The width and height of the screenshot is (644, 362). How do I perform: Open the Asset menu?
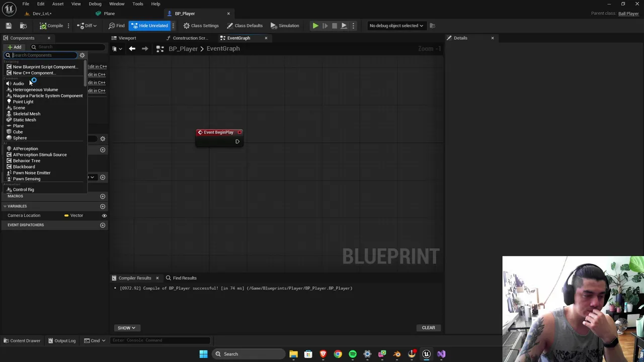click(58, 4)
